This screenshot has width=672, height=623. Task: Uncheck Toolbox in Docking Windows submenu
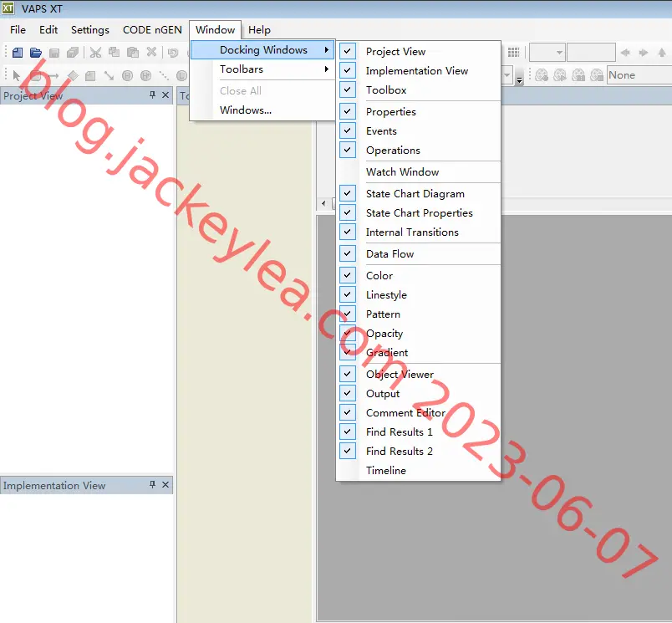(x=348, y=89)
